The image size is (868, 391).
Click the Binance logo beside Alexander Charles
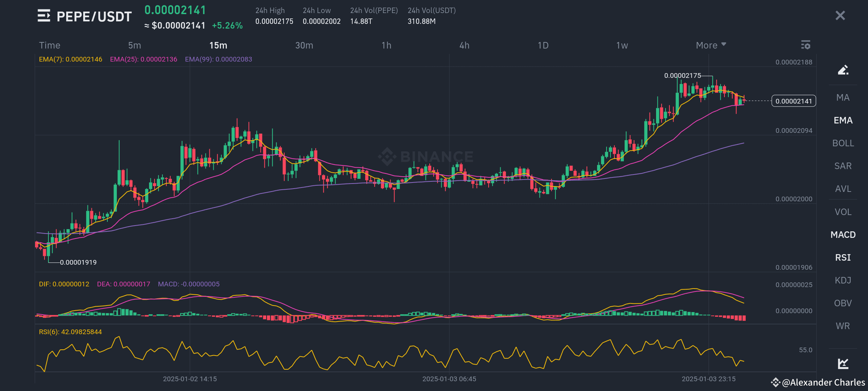775,382
